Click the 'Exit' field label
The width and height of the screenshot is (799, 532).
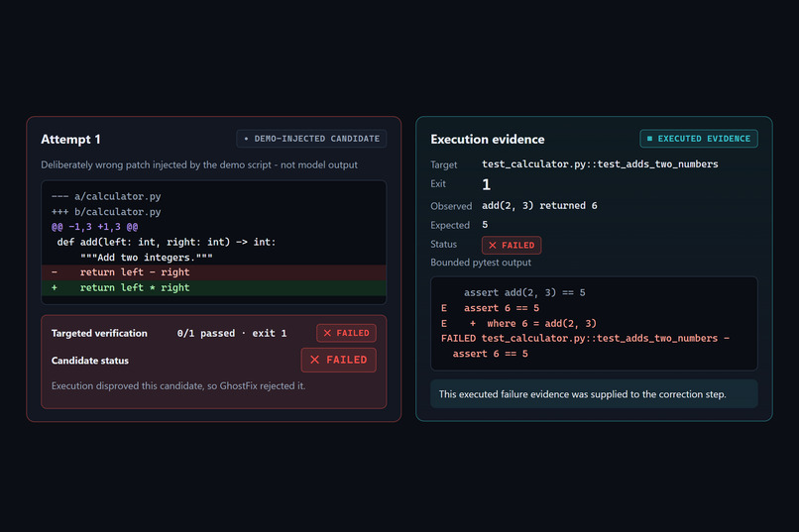[438, 184]
